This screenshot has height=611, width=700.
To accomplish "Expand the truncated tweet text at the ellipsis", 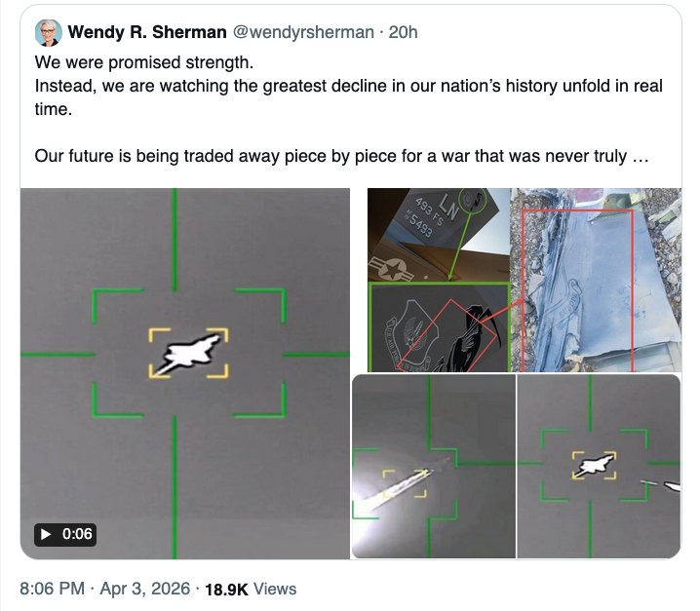I will coord(642,156).
